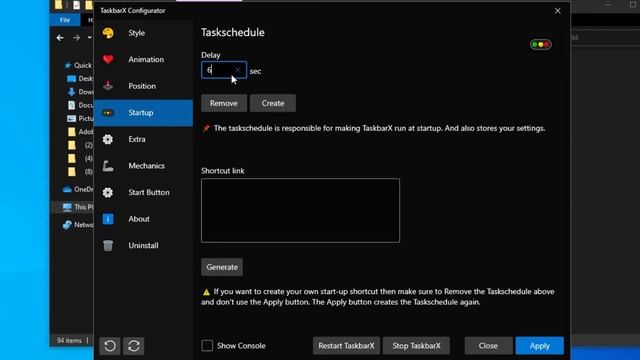Click the red heart Animation icon

108,60
